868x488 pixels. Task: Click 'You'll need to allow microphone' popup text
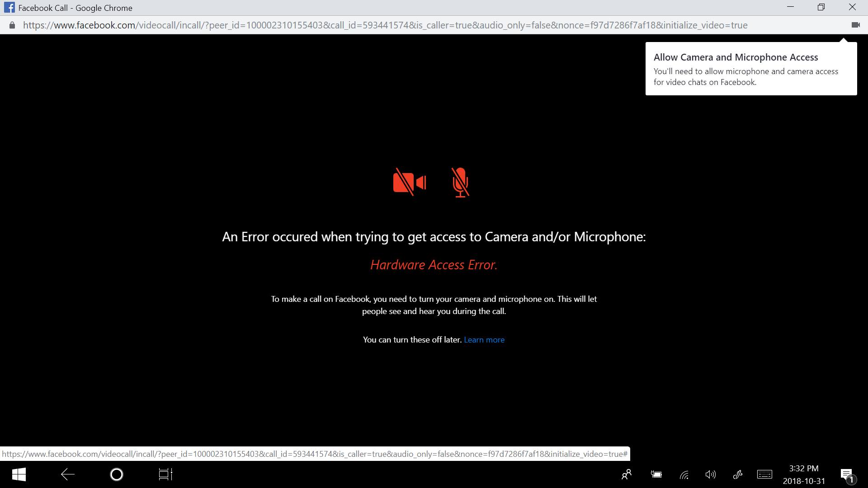coord(746,77)
